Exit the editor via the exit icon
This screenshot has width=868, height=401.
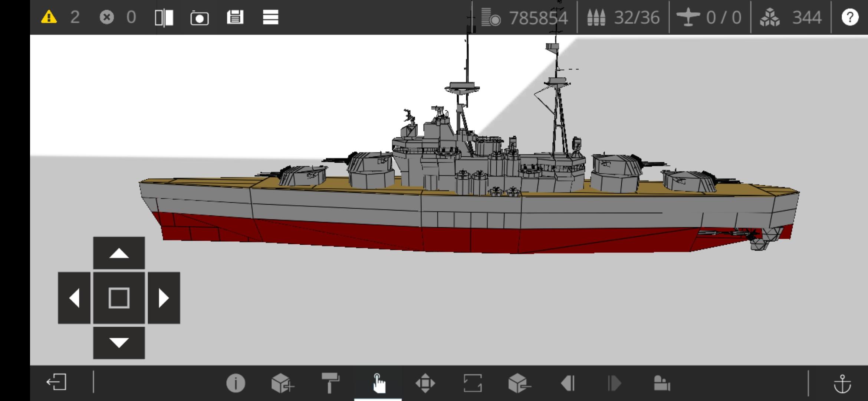point(56,382)
